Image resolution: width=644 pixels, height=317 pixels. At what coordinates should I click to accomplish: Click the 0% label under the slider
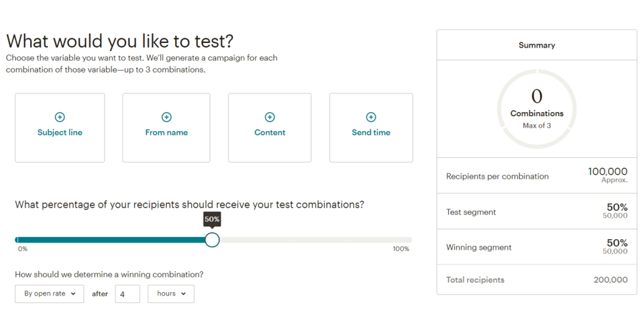(23, 249)
